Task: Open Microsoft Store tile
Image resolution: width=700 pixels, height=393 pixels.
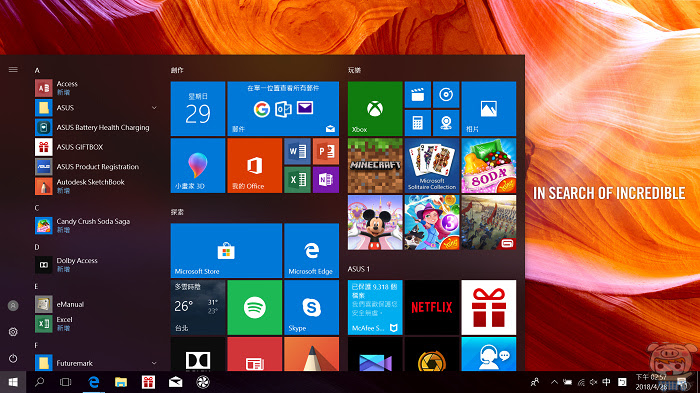Action: tap(226, 251)
